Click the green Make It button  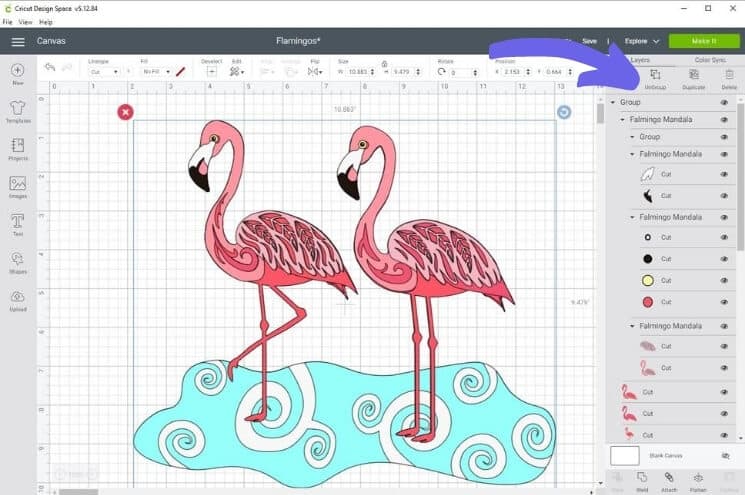[x=704, y=41]
